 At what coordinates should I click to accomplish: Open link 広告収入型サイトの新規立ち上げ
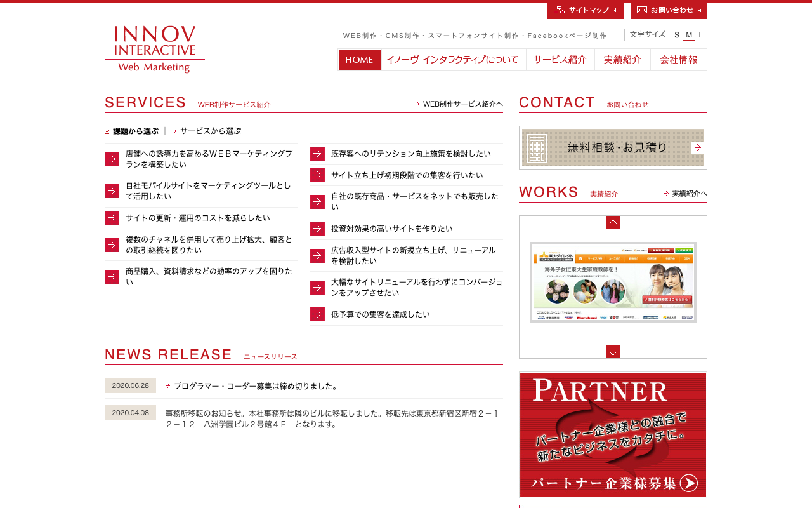[414, 255]
